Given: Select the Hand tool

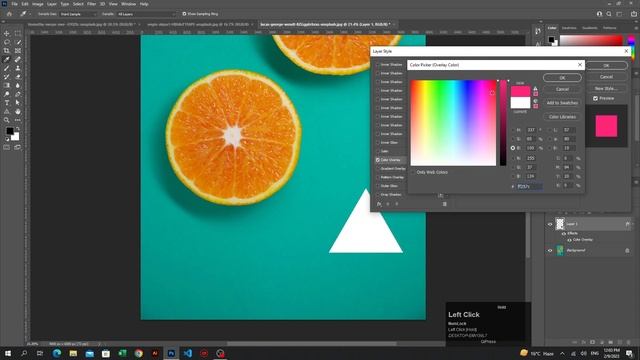Looking at the screenshot, I should tap(18, 111).
